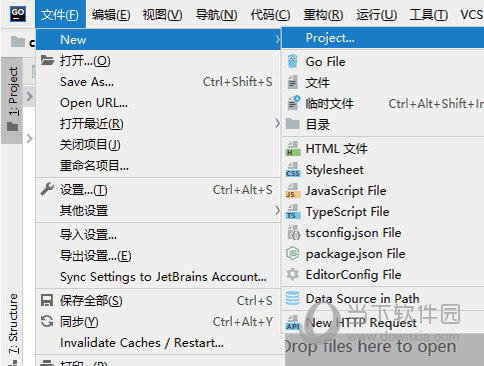Select Sync Settings to JetBrains Account...
The width and height of the screenshot is (484, 366).
pyautogui.click(x=163, y=277)
